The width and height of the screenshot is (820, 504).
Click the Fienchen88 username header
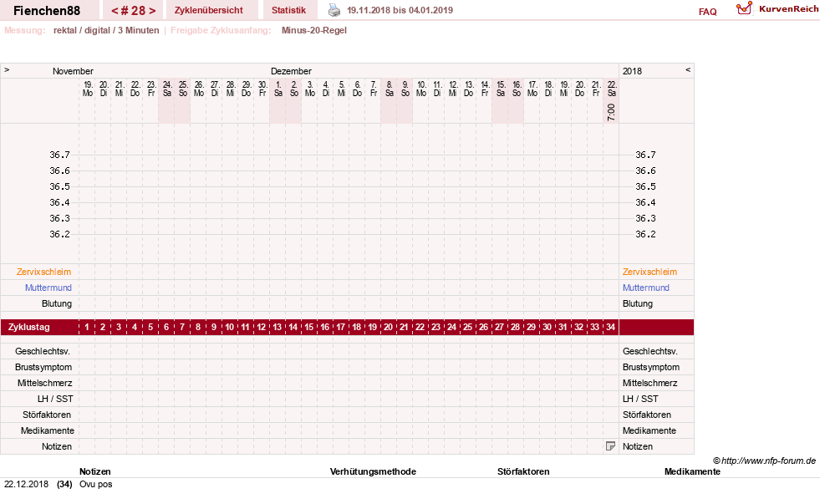pos(47,11)
